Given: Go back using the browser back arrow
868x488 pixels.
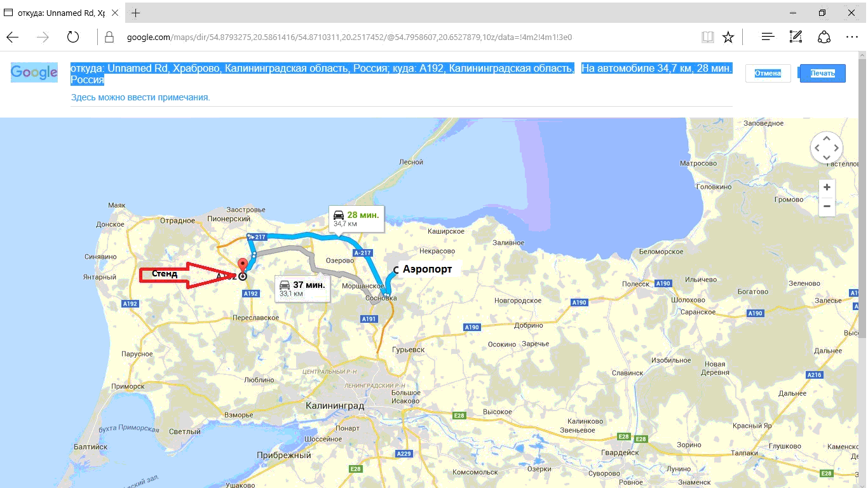Looking at the screenshot, I should 12,37.
